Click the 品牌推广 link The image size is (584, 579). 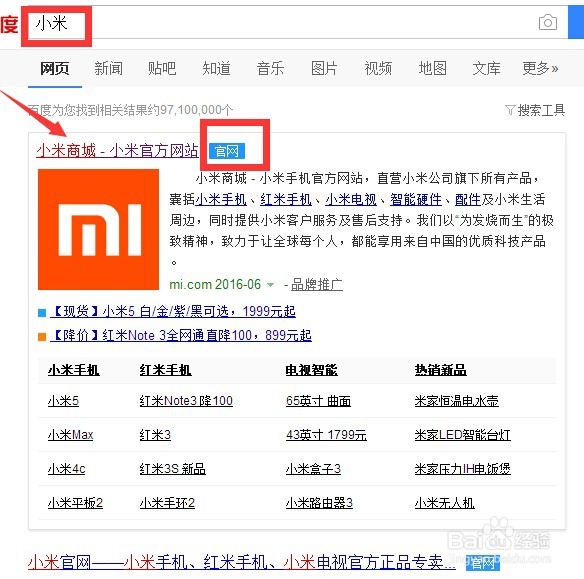pos(317,285)
